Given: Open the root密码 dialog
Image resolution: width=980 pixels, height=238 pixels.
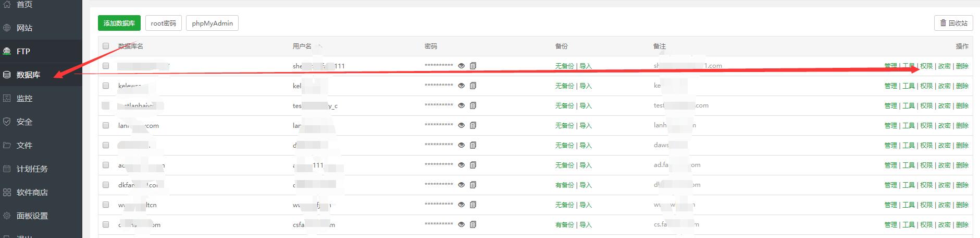Looking at the screenshot, I should click(164, 23).
